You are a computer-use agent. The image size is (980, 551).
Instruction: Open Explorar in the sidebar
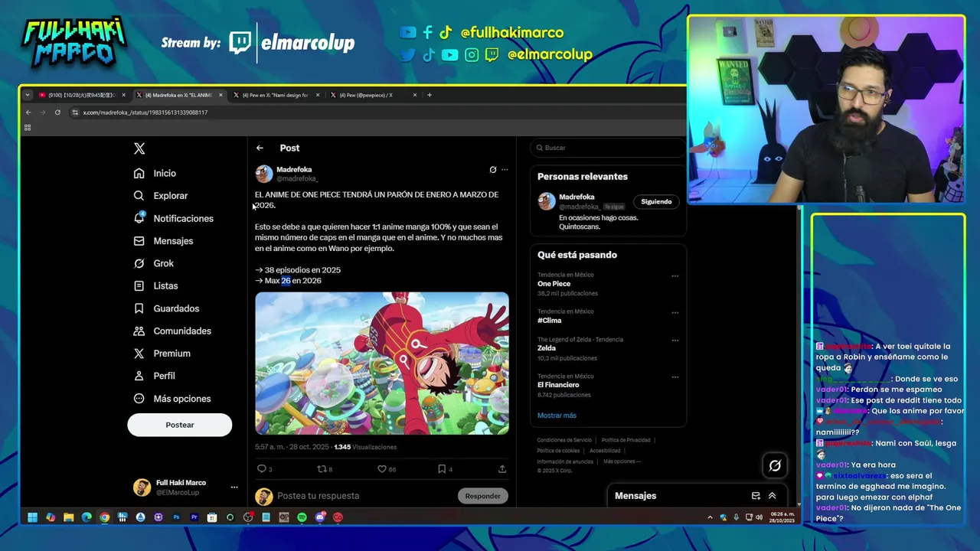click(161, 196)
